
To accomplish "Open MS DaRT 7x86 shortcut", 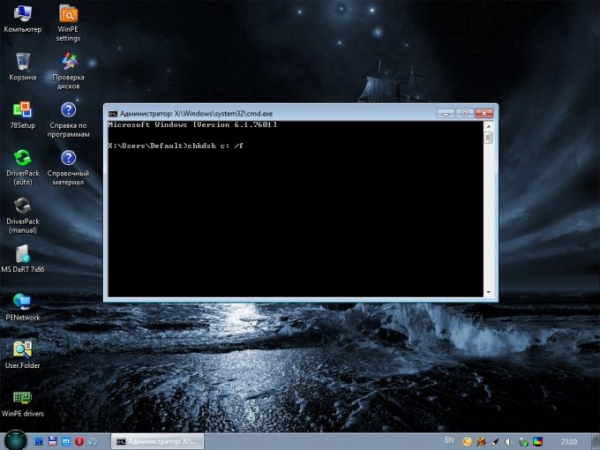I will [x=22, y=254].
